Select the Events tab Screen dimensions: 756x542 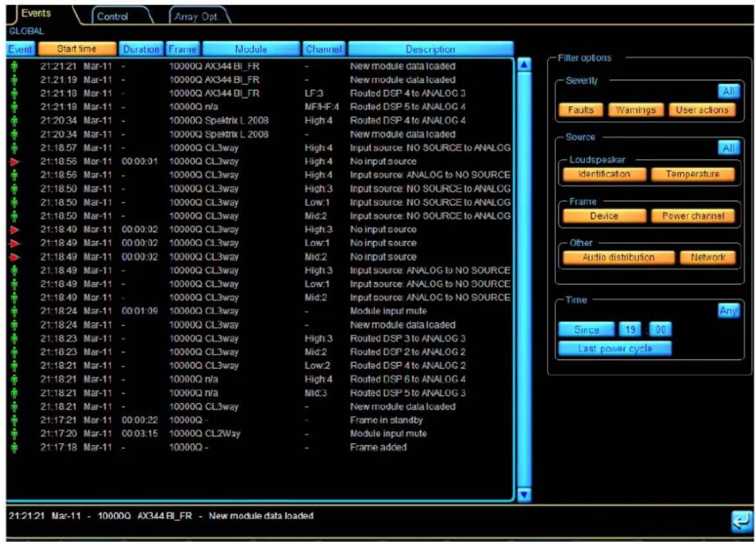coord(36,13)
